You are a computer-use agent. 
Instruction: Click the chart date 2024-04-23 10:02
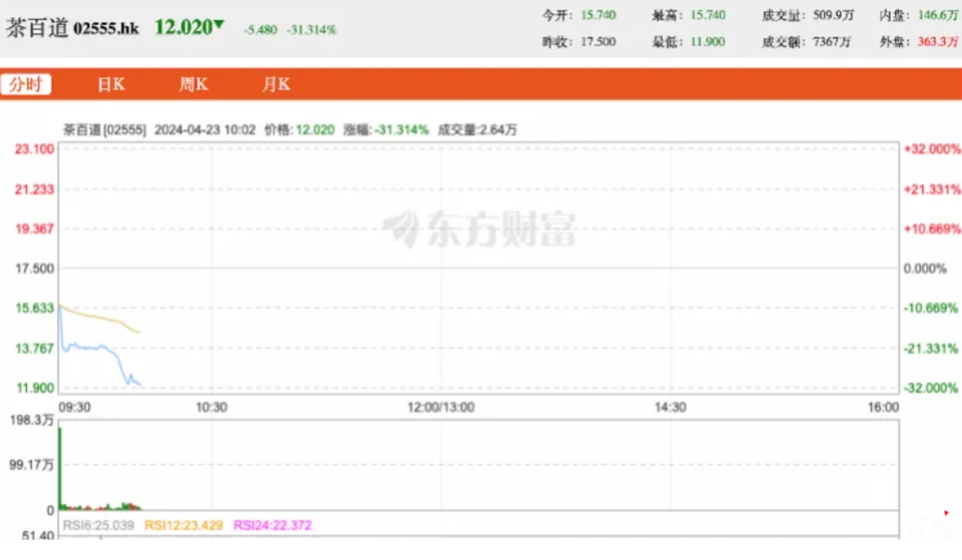coord(204,130)
